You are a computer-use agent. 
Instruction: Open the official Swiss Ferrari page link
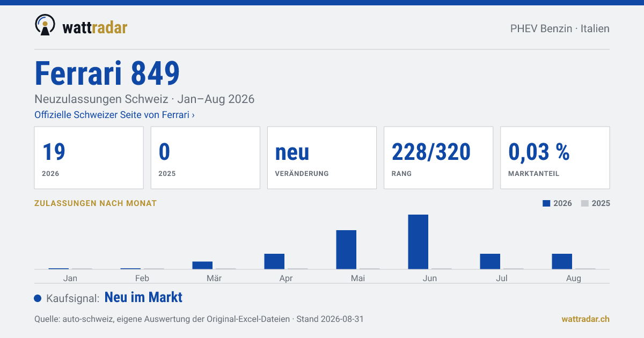pyautogui.click(x=114, y=115)
